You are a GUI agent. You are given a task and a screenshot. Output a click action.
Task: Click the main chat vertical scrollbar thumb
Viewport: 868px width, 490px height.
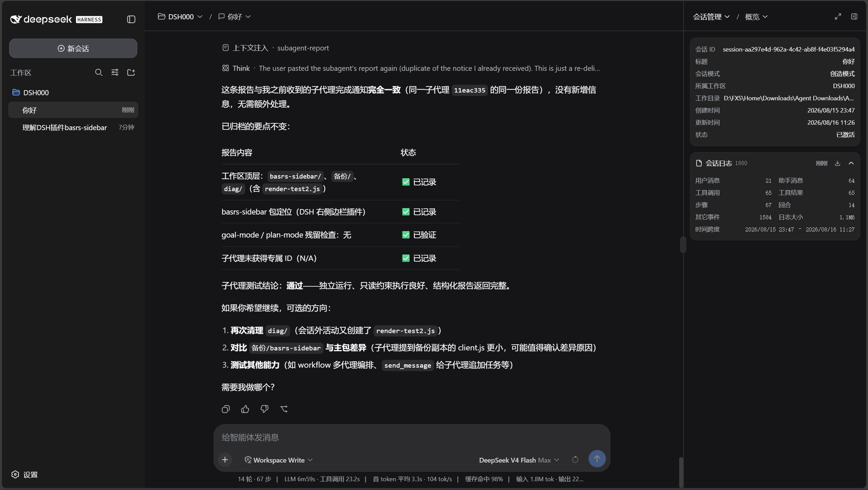click(x=681, y=472)
